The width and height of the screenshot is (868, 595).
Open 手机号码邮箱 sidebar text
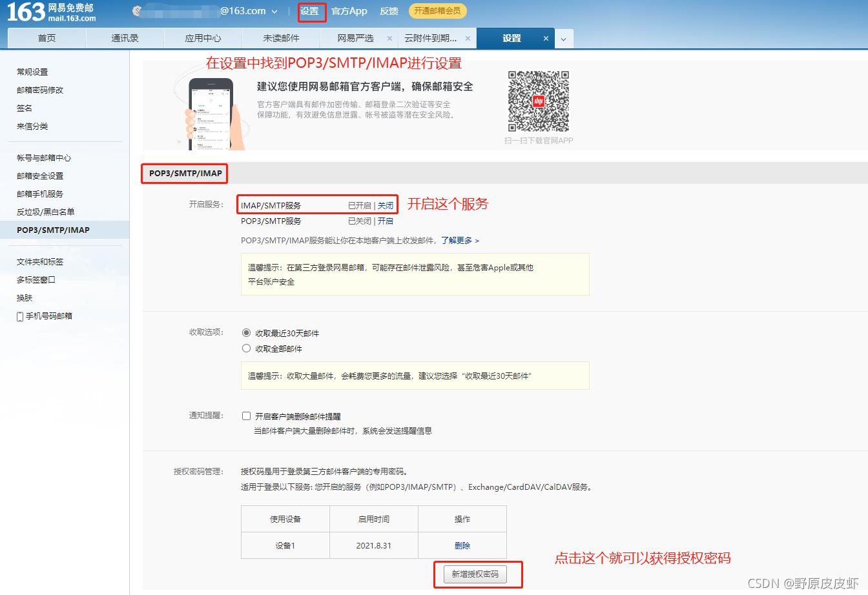pos(49,316)
